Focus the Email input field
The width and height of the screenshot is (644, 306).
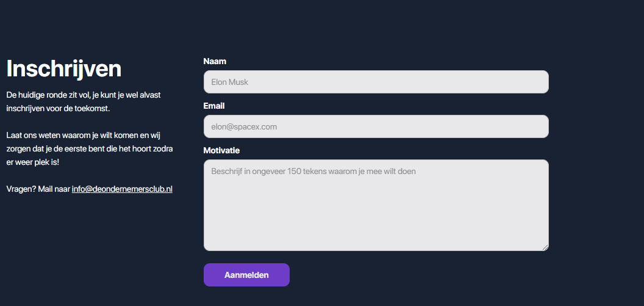point(376,126)
